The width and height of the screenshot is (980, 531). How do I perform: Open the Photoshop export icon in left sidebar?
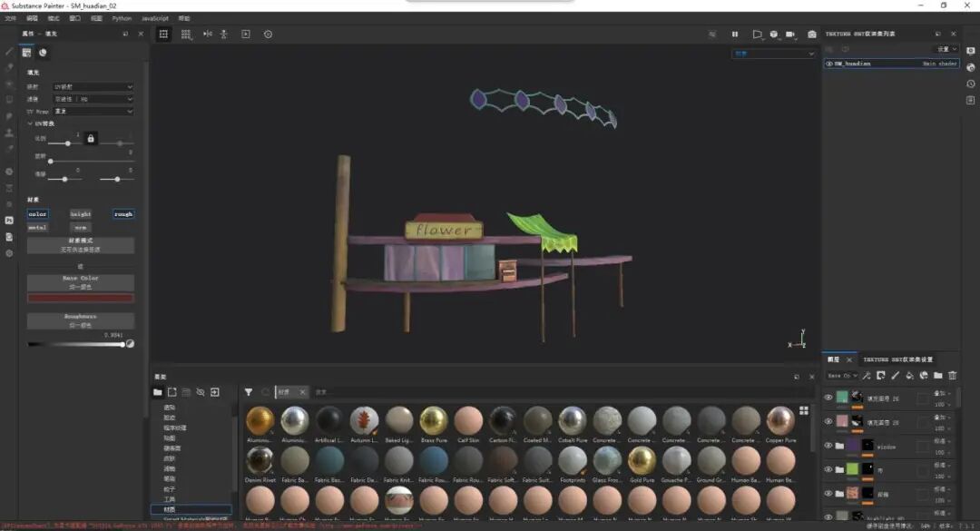tap(9, 221)
